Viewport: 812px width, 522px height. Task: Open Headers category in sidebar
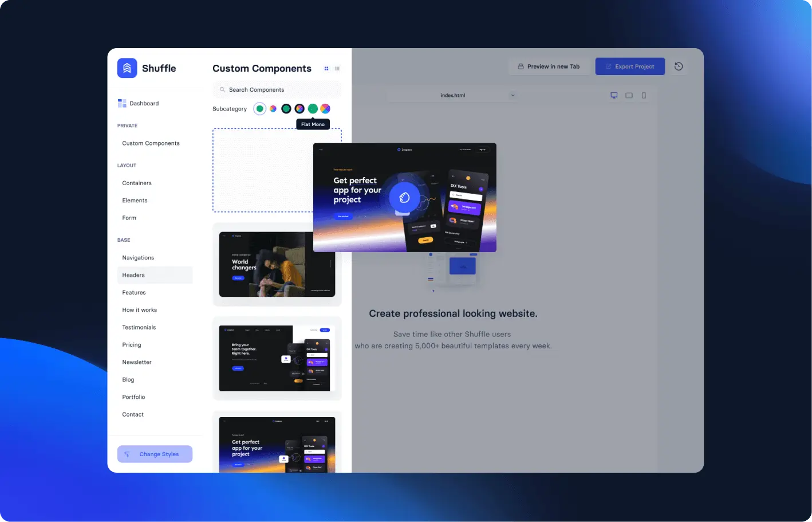(133, 275)
